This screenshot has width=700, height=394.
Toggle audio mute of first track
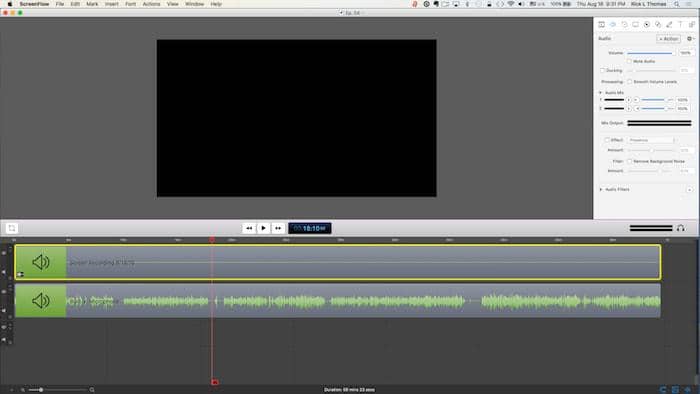[4, 272]
